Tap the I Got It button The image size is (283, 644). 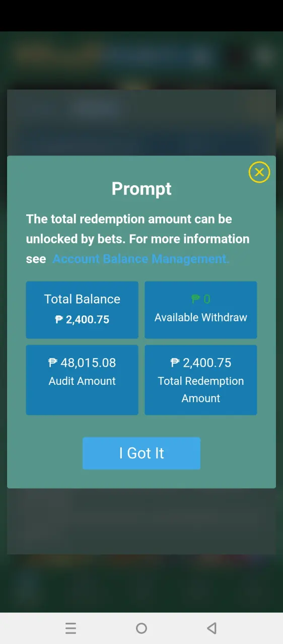click(x=141, y=453)
